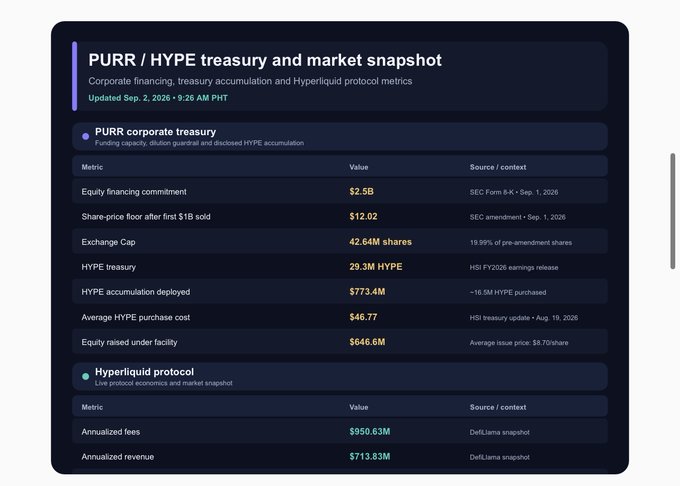This screenshot has width=680, height=486.
Task: Click the '$12.02' value
Action: (x=363, y=216)
